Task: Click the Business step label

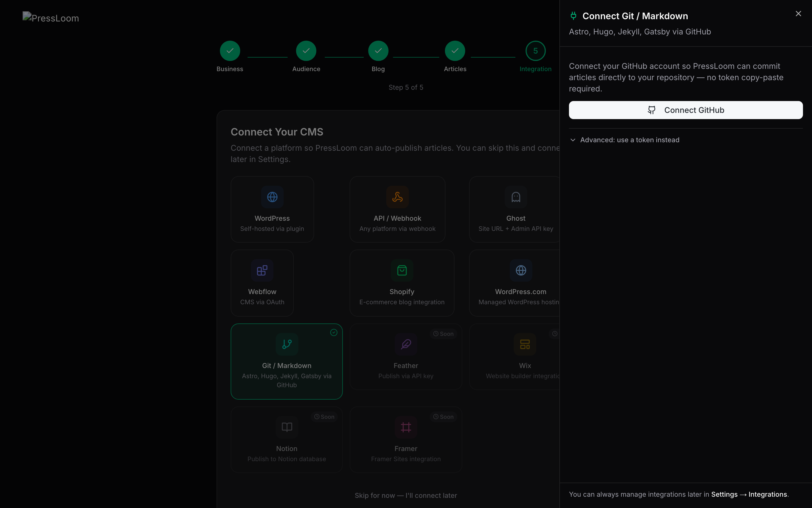Action: pyautogui.click(x=230, y=69)
